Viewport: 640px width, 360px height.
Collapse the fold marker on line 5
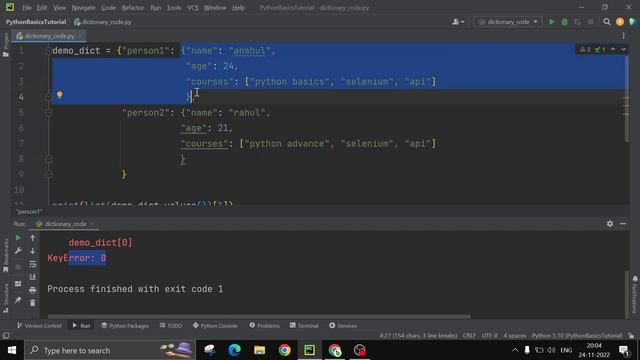[48, 113]
